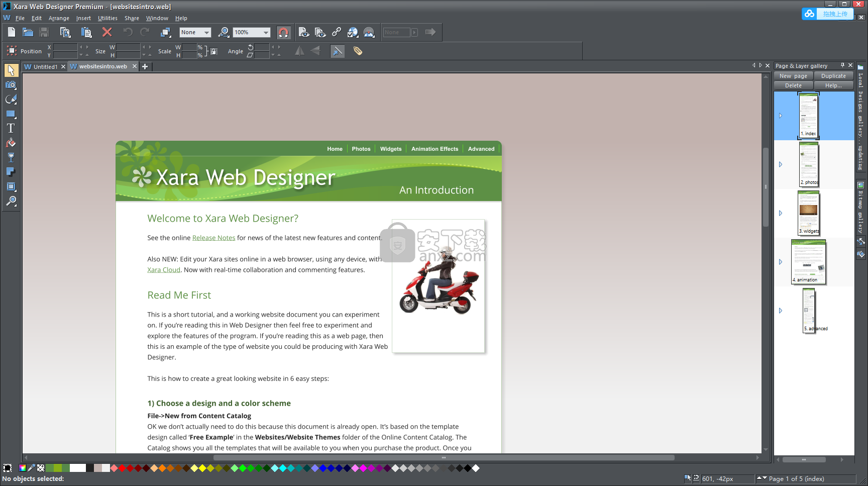This screenshot has width=868, height=486.
Task: Click the Flip vertically icon
Action: pos(315,51)
